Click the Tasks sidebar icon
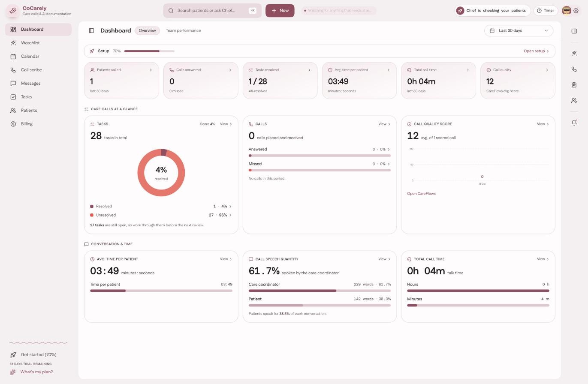Screen dimensions: 588x384 pos(13,97)
